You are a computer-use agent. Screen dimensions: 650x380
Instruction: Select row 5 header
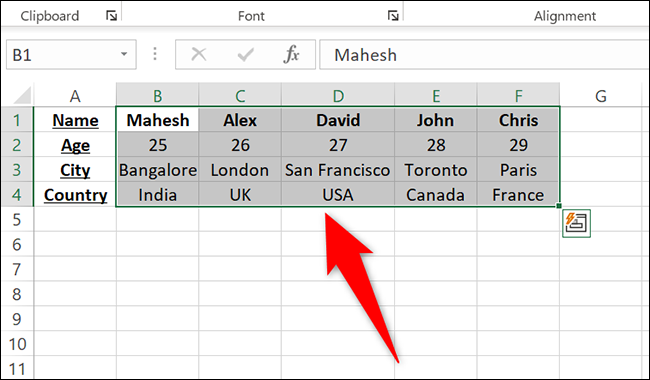[x=17, y=219]
